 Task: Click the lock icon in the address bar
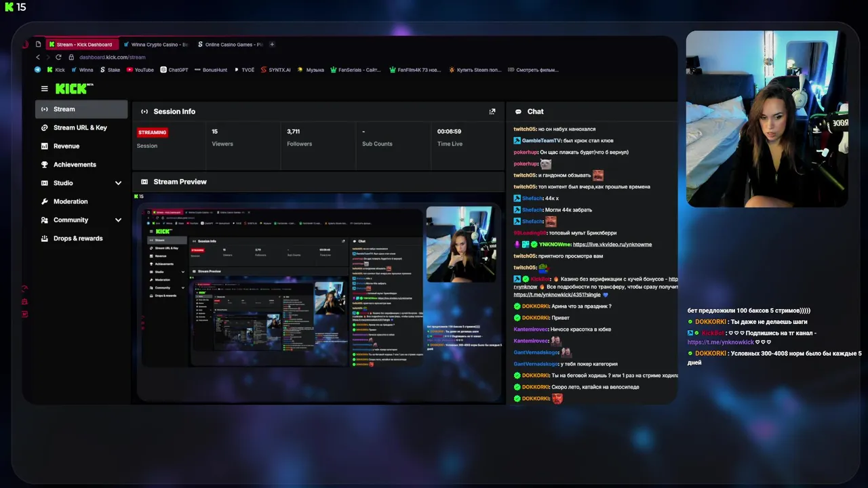click(x=71, y=57)
